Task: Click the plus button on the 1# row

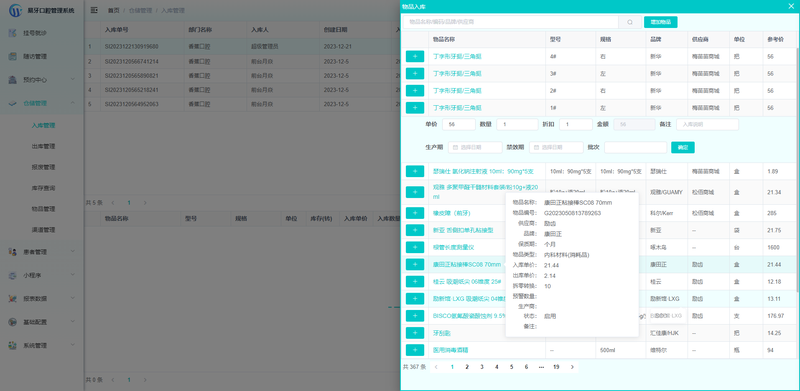Action: 415,108
